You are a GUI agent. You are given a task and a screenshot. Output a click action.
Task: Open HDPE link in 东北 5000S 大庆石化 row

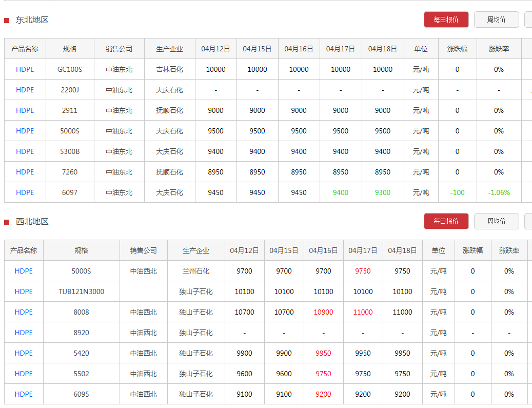[x=25, y=131]
